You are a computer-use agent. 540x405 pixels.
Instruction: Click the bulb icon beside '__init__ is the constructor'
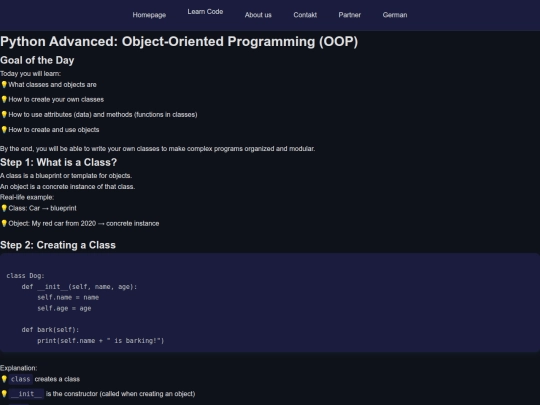coord(4,394)
